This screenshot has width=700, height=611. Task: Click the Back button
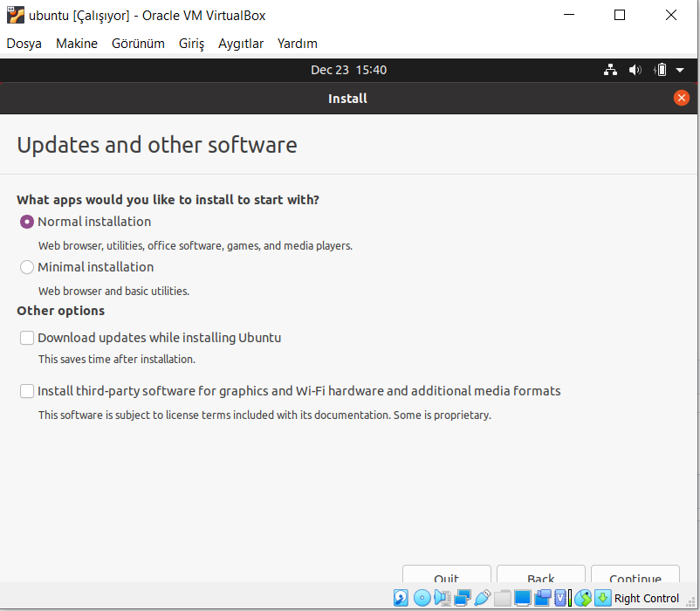coord(540,574)
